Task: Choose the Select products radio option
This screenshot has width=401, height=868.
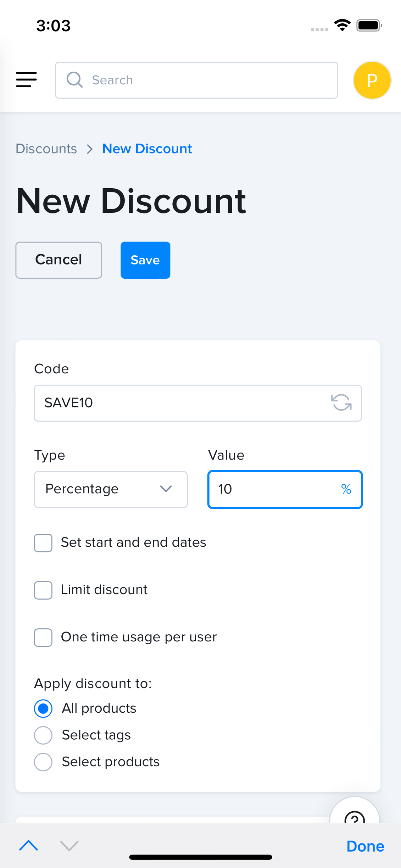Action: pyautogui.click(x=43, y=762)
